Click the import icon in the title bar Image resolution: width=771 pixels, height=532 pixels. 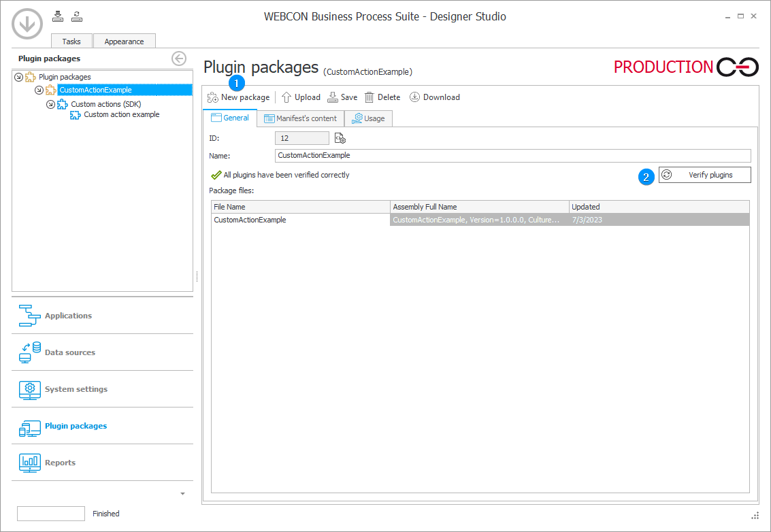(58, 16)
